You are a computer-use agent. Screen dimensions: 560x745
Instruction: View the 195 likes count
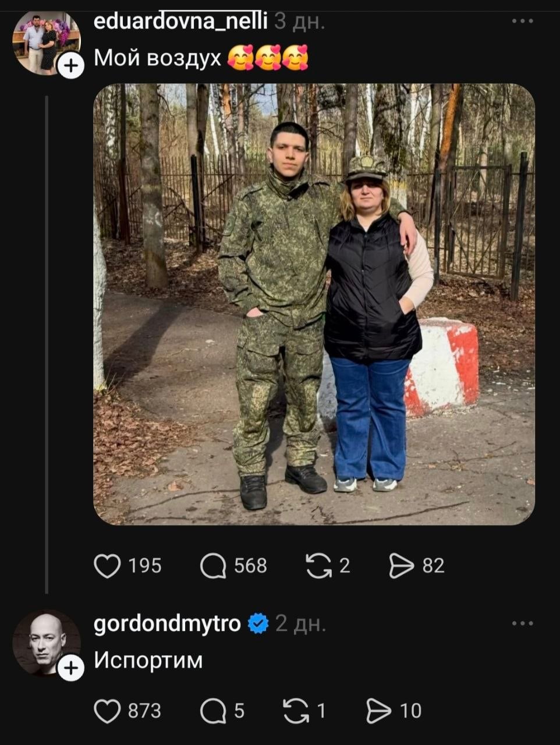145,566
